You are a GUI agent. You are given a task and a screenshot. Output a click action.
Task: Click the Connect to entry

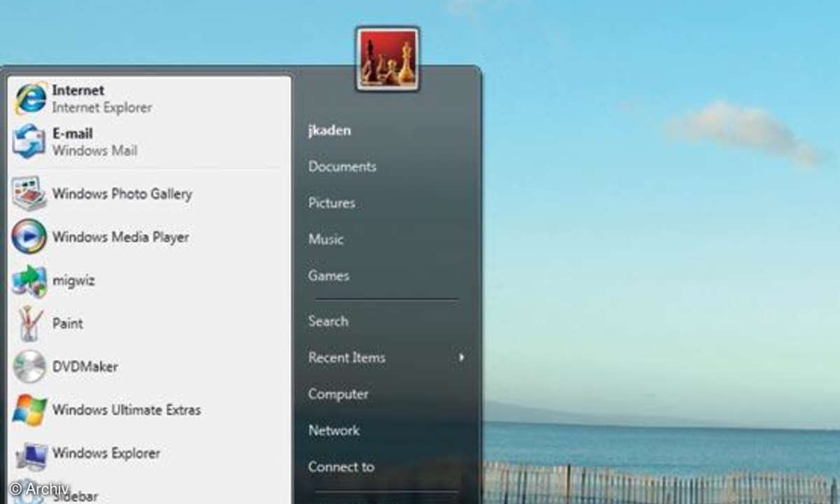tap(341, 467)
